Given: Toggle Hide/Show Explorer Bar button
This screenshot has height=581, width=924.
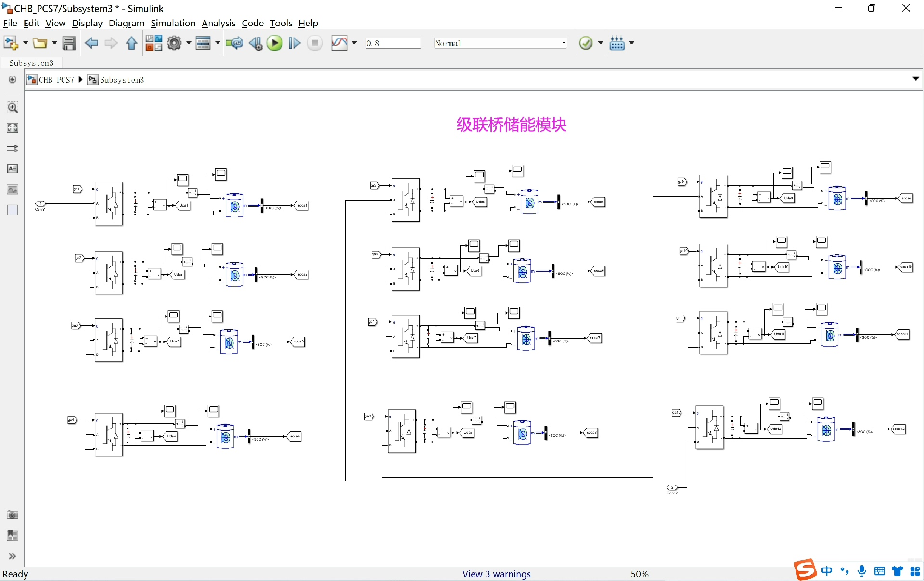Looking at the screenshot, I should click(13, 80).
